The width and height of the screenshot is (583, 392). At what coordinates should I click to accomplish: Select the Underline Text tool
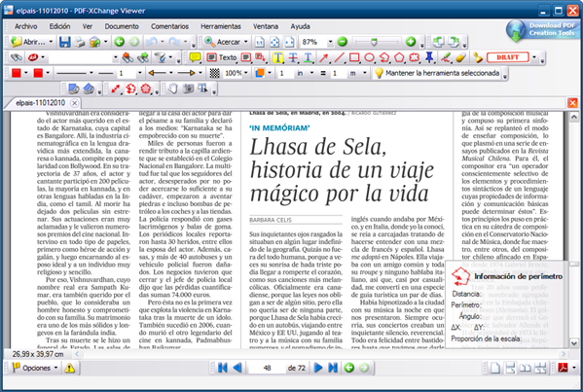308,57
